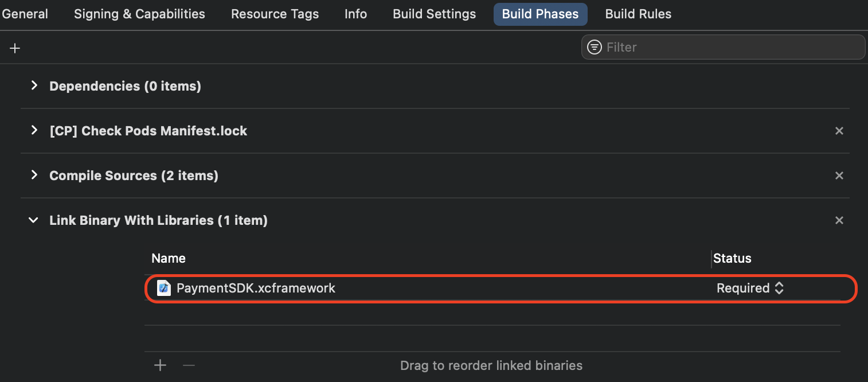The image size is (868, 382).
Task: Select the Info tab
Action: tap(355, 14)
